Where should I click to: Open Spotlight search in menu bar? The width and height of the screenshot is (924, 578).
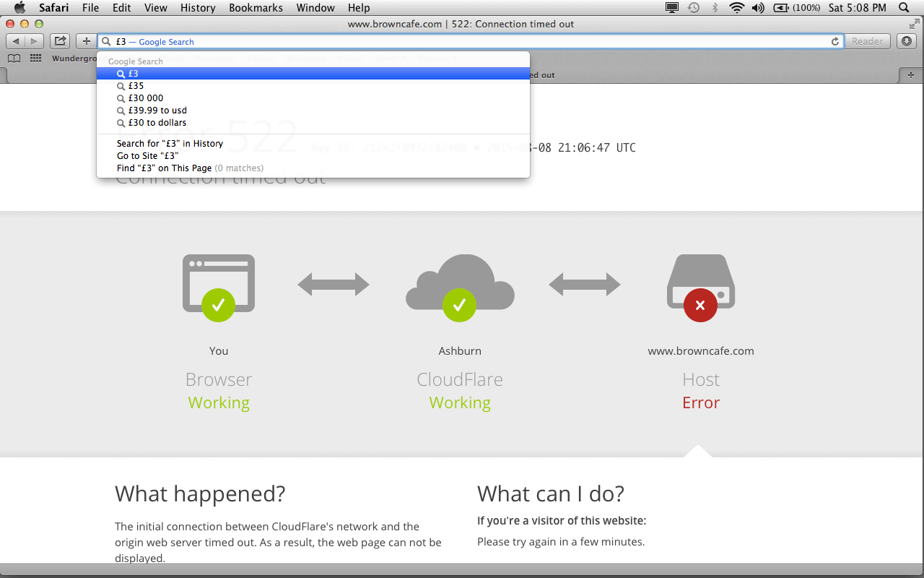click(904, 7)
